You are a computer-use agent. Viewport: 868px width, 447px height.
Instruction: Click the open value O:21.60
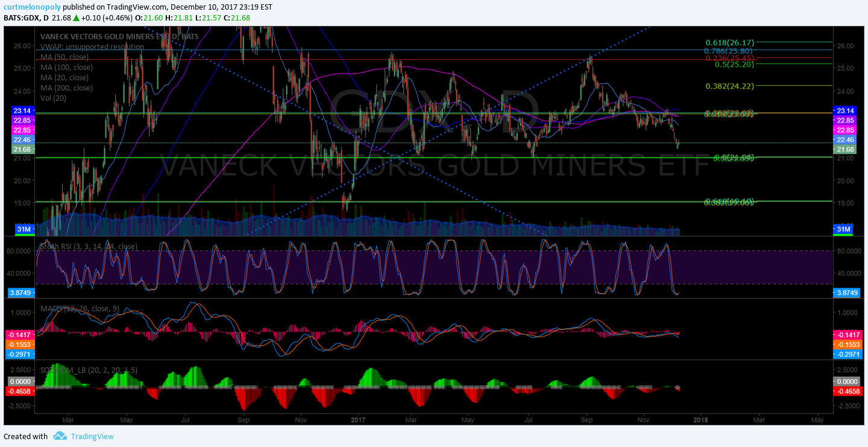tap(150, 18)
